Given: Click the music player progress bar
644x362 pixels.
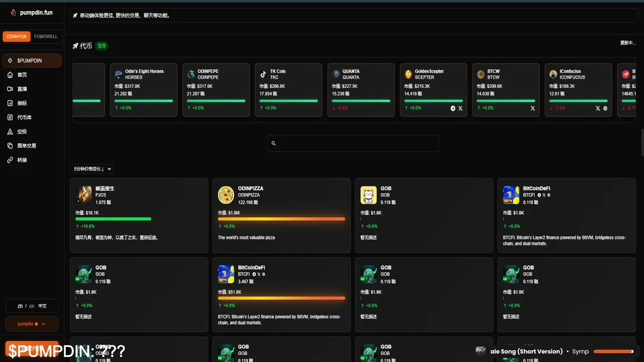Looking at the screenshot, I should tap(613, 351).
